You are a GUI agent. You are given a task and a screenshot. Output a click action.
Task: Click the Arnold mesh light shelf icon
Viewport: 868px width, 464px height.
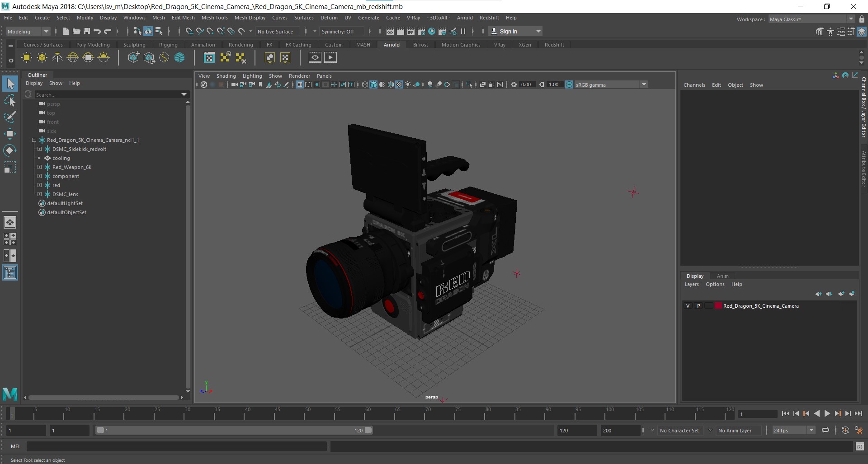[42, 57]
